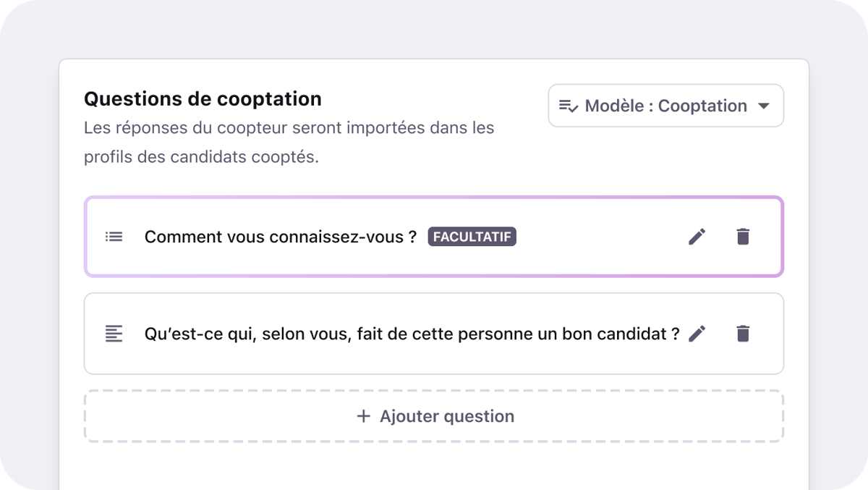Select the bullet list icon on the first question
The width and height of the screenshot is (868, 490).
click(x=114, y=237)
